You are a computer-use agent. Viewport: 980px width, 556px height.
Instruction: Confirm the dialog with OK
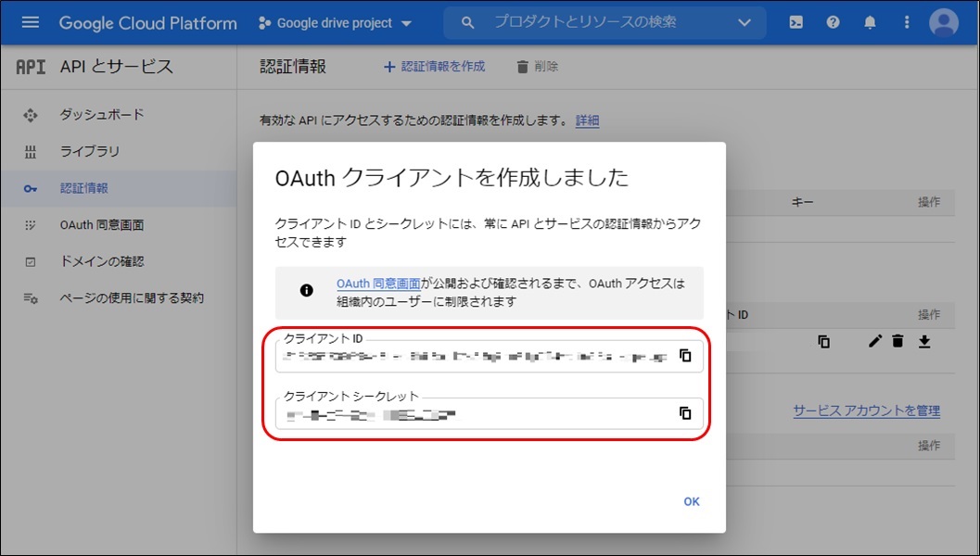[x=691, y=500]
